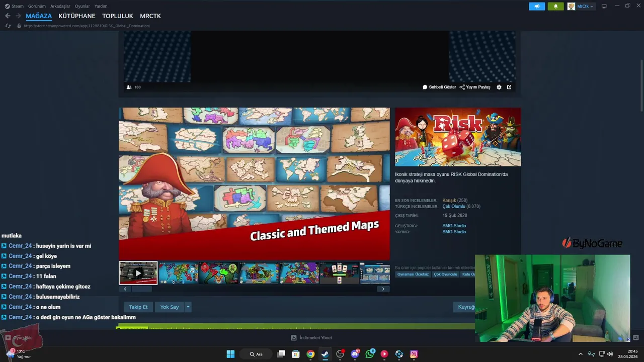
Task: Open Microsoft Store from the taskbar
Action: (x=296, y=354)
